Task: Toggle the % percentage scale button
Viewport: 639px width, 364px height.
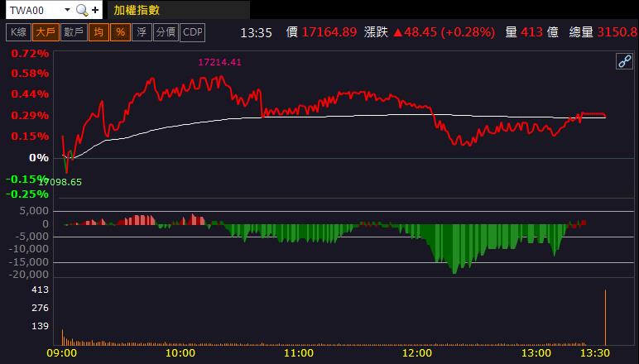Action: [120, 32]
